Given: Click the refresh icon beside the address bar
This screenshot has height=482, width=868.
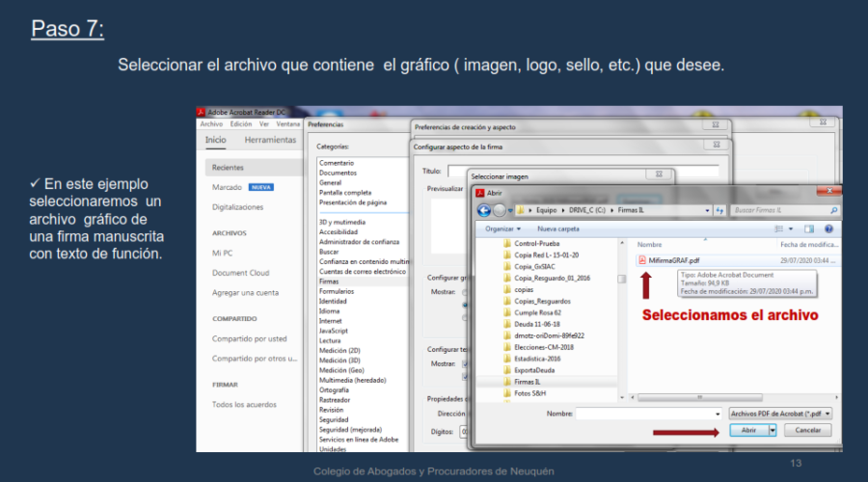Looking at the screenshot, I should tap(719, 210).
